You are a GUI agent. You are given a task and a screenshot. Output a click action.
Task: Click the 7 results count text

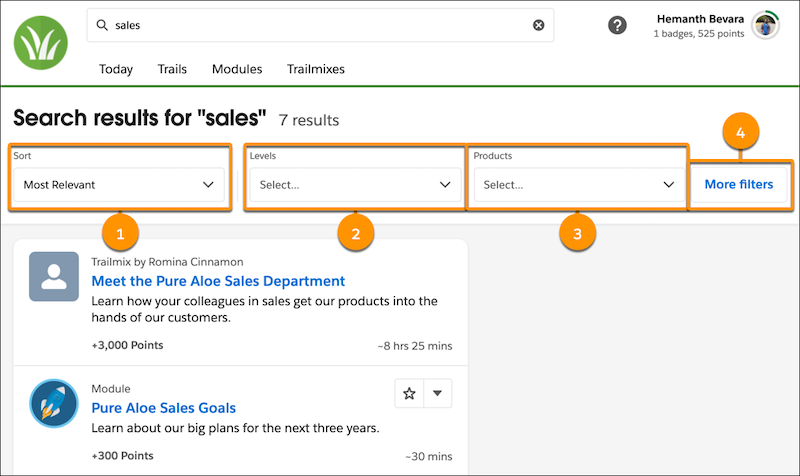(309, 120)
